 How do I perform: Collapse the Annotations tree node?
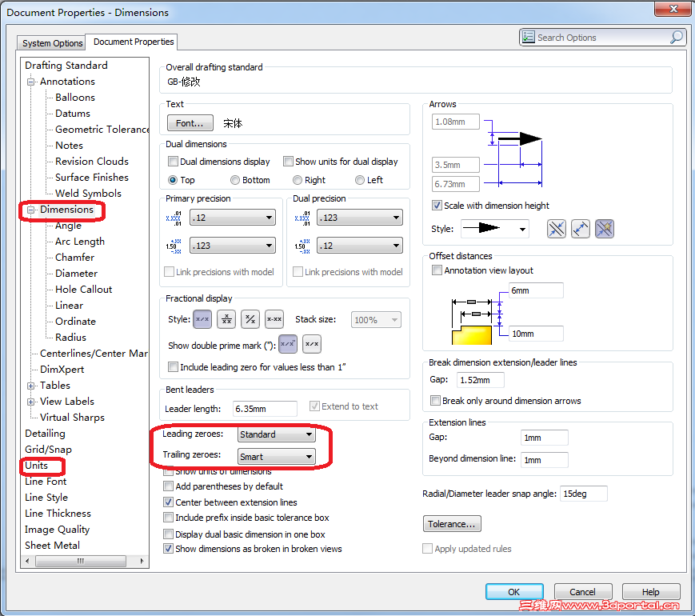[31, 82]
